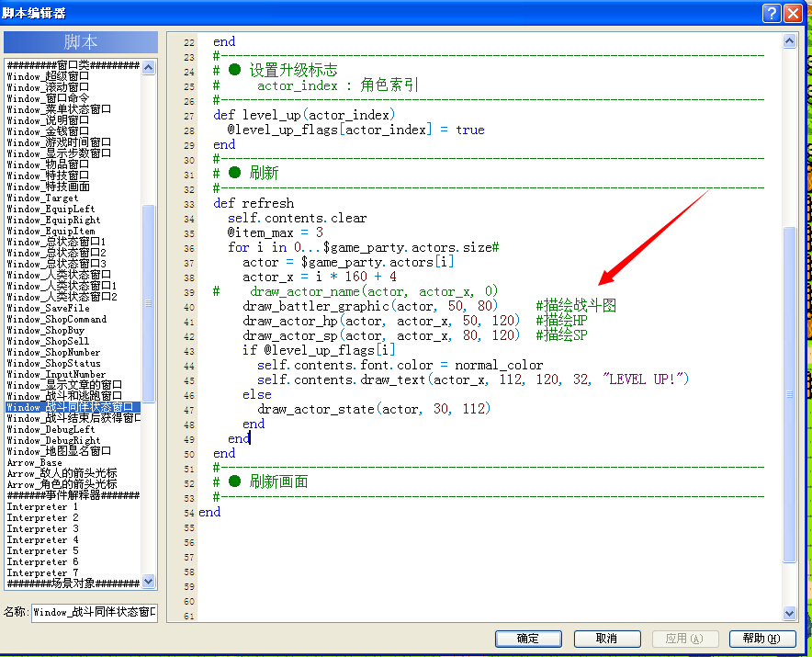Click the 取消 button
Viewport: 812px width, 657px height.
coord(607,639)
